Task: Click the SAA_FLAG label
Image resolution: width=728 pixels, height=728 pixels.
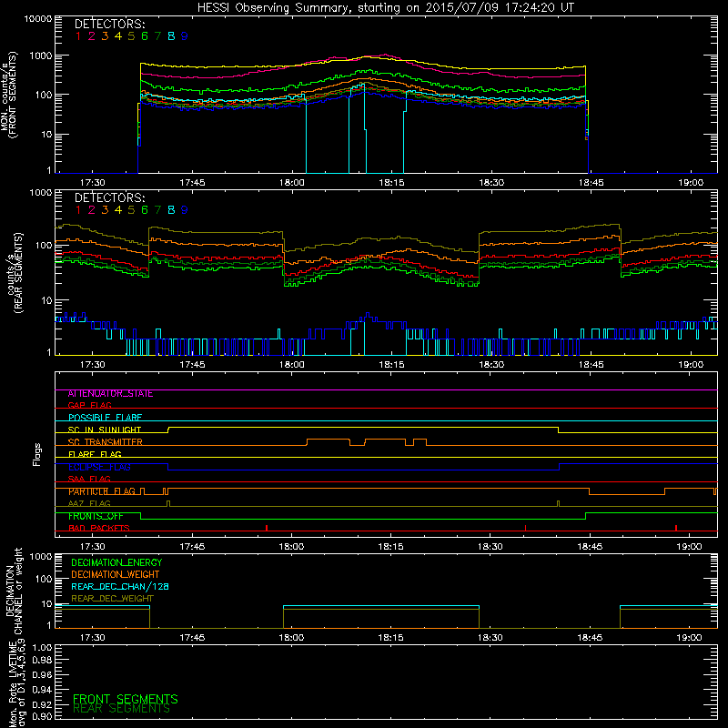Action: tap(89, 479)
